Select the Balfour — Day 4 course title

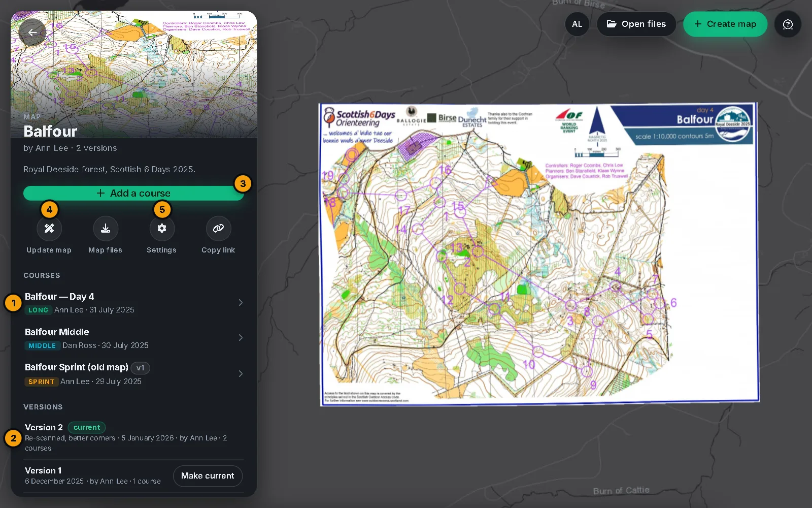pos(59,296)
